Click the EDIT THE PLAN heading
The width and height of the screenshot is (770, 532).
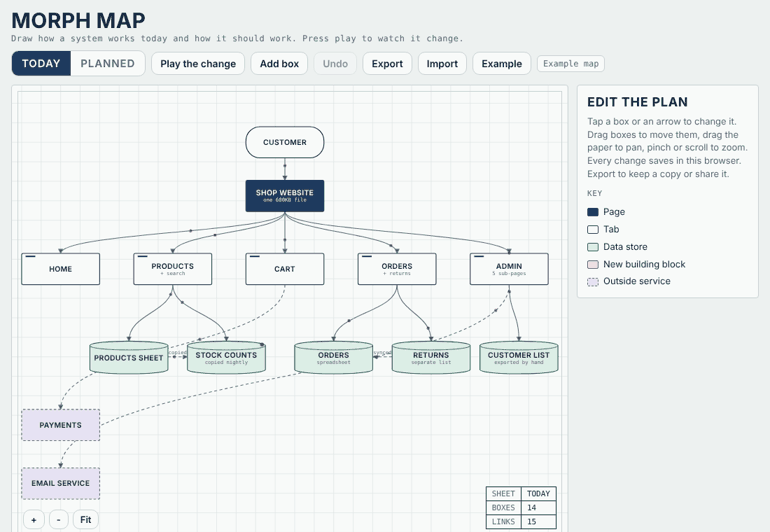[x=637, y=102]
